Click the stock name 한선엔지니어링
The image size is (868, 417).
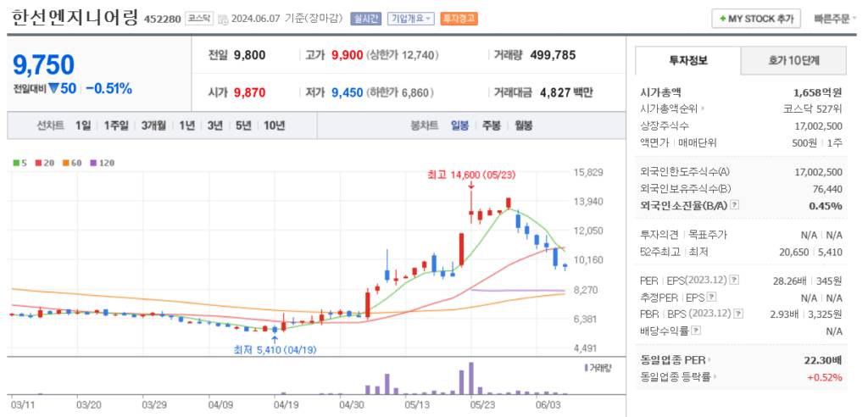[x=75, y=17]
